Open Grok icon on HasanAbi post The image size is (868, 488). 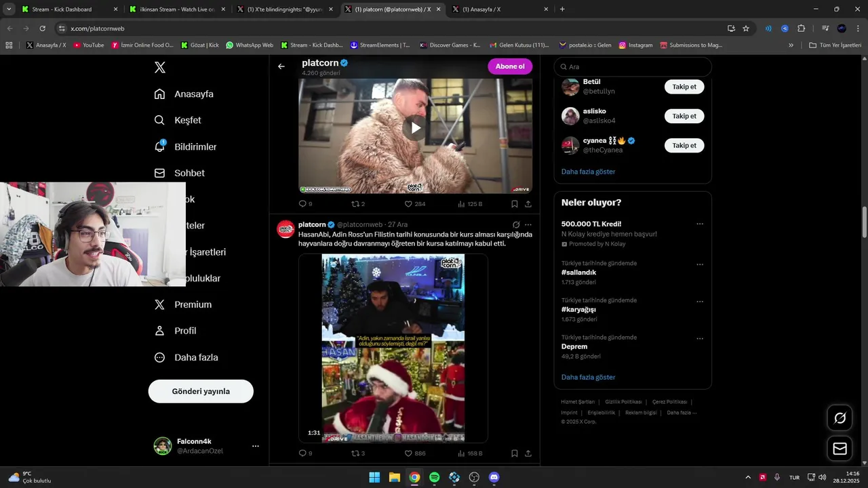pos(516,224)
